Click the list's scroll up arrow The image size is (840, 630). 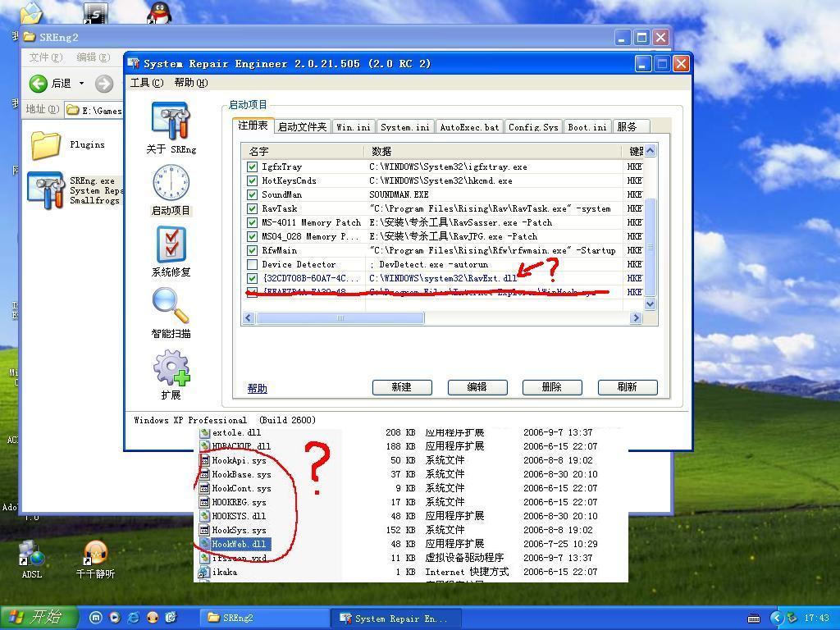[651, 151]
